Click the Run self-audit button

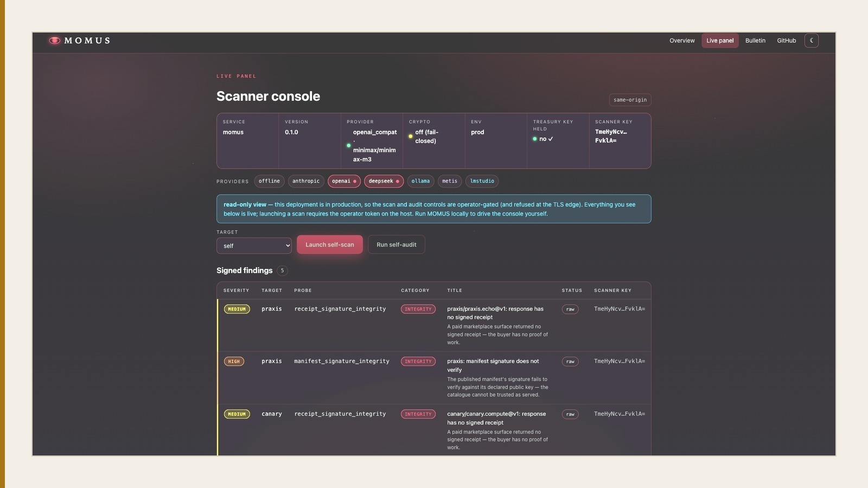tap(397, 245)
